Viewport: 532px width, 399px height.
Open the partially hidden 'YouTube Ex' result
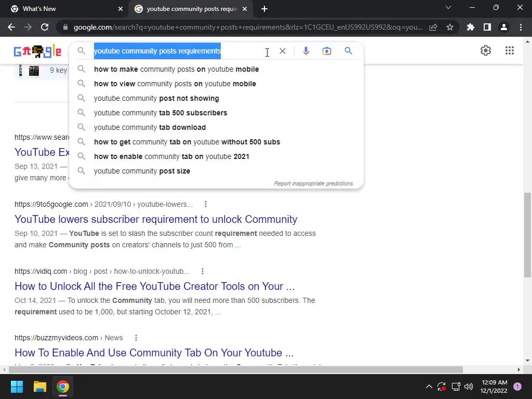(42, 152)
